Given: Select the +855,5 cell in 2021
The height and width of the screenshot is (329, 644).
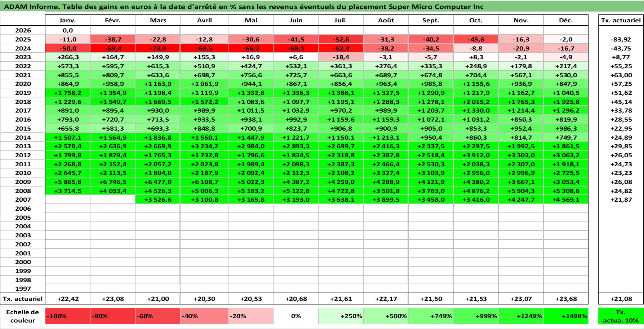Looking at the screenshot, I should point(68,75).
